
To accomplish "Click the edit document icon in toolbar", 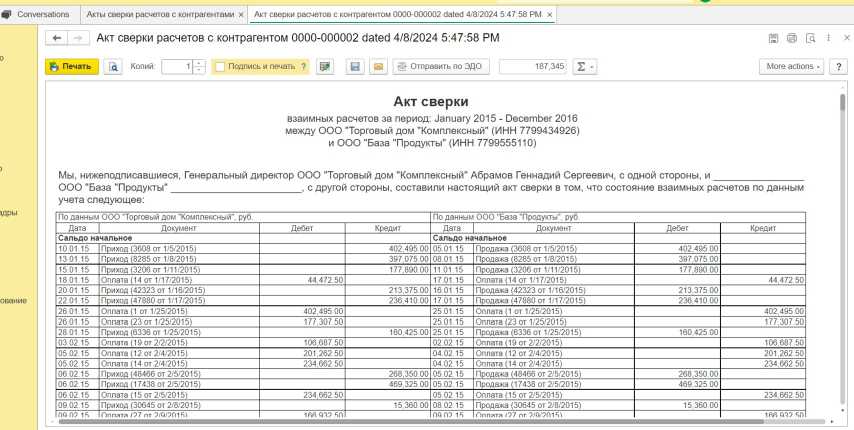I will (325, 66).
